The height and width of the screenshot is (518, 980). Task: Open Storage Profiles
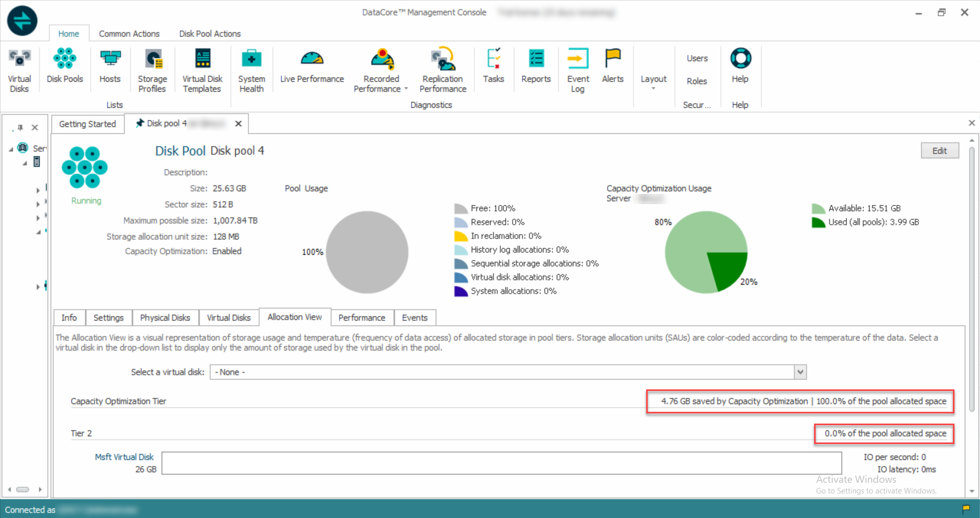152,70
